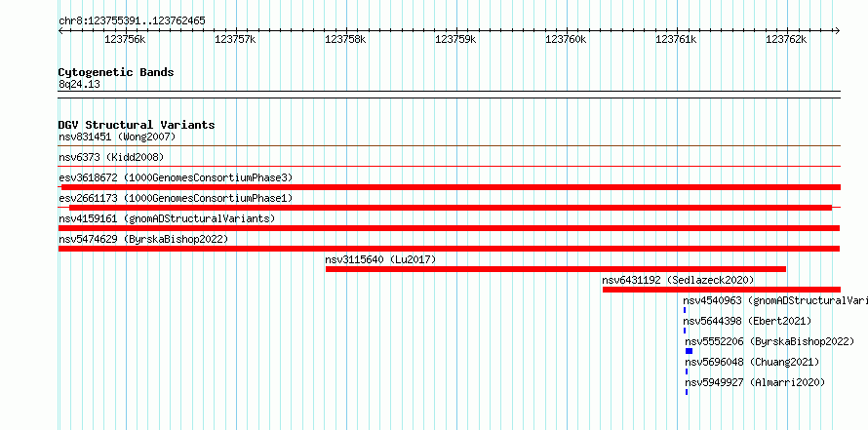Open the nsv4540963 gnomAD variant label
The image size is (868, 430).
(x=775, y=300)
